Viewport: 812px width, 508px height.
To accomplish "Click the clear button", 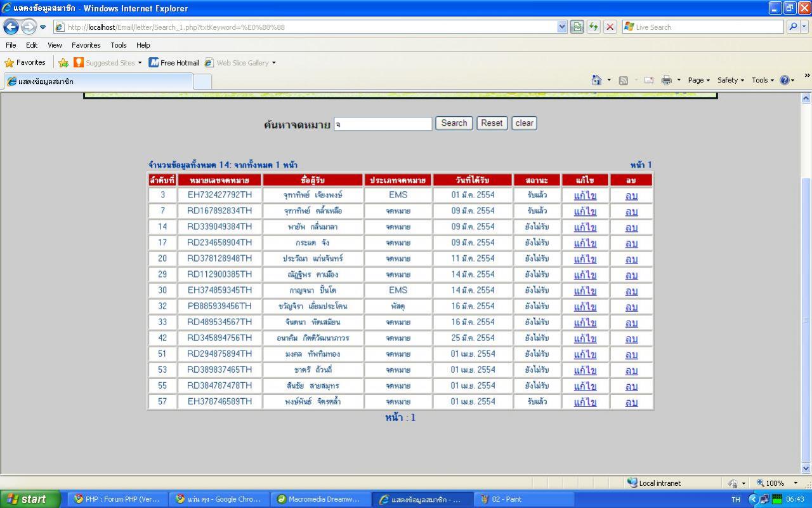I will pyautogui.click(x=525, y=123).
